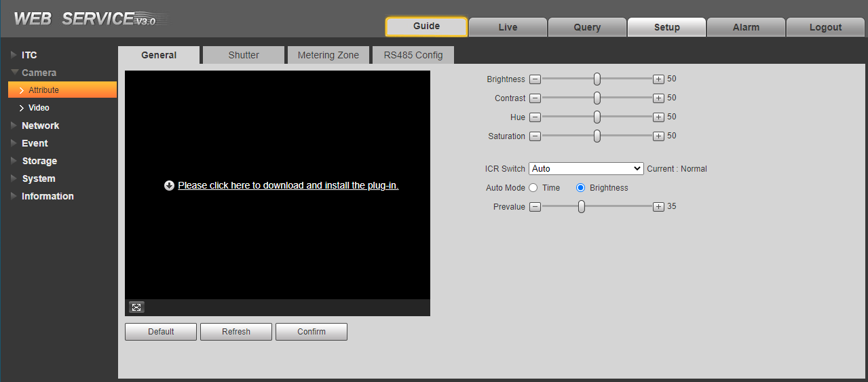Open the RS485 Config tab
This screenshot has height=382, width=868.
tap(413, 55)
